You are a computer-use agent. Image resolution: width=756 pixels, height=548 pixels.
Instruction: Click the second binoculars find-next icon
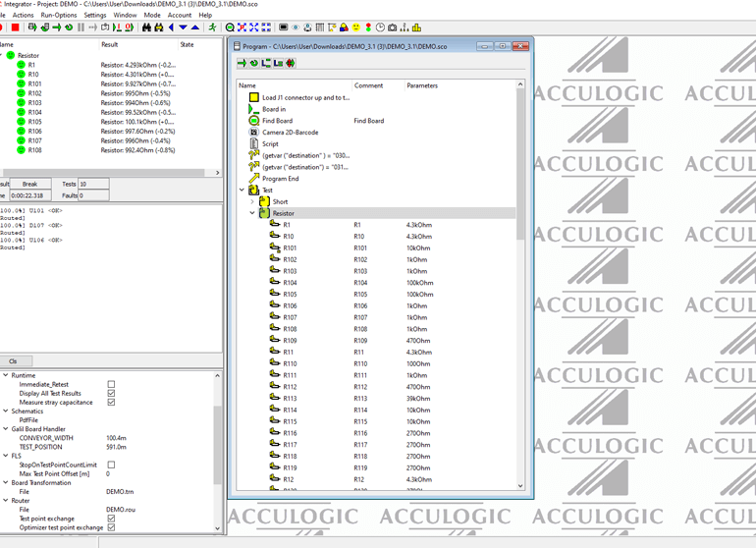159,27
